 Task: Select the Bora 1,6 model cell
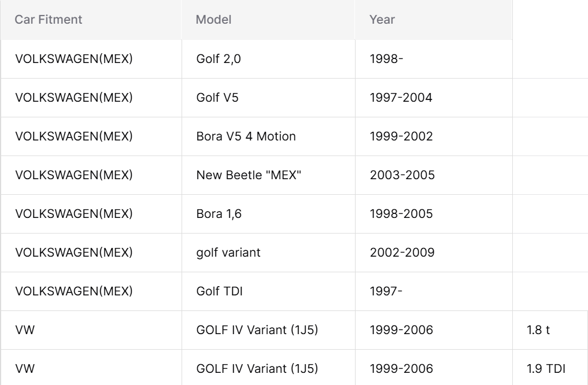tap(268, 214)
